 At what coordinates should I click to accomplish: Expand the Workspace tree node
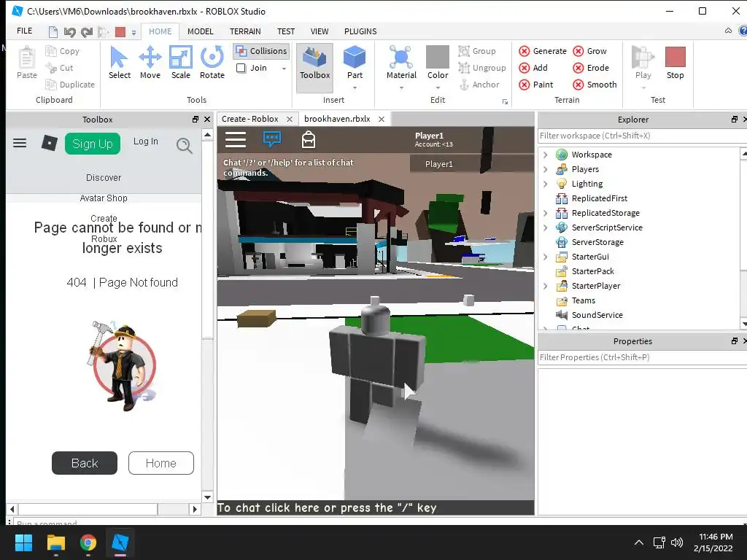click(x=546, y=155)
